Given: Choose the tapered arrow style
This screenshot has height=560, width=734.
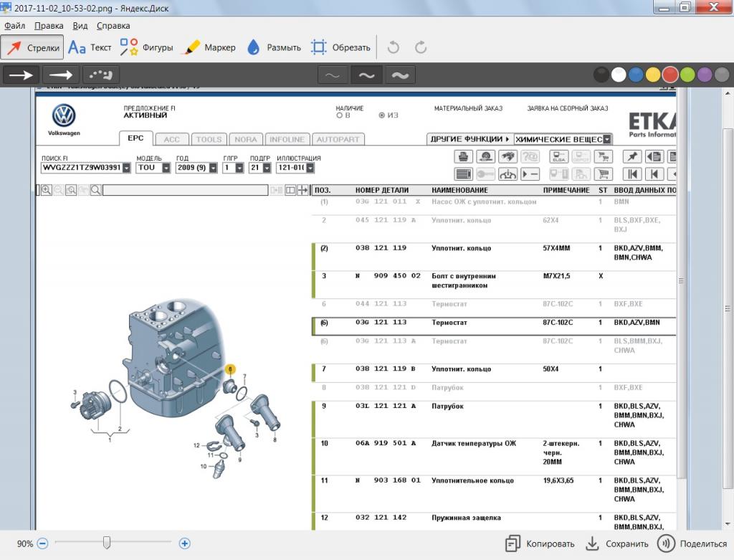Looking at the screenshot, I should [61, 75].
